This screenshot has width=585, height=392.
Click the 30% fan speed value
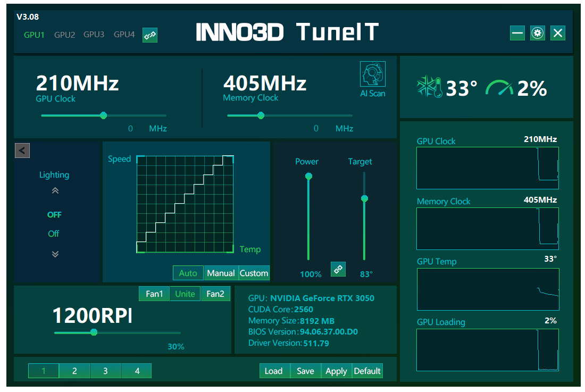coord(176,346)
